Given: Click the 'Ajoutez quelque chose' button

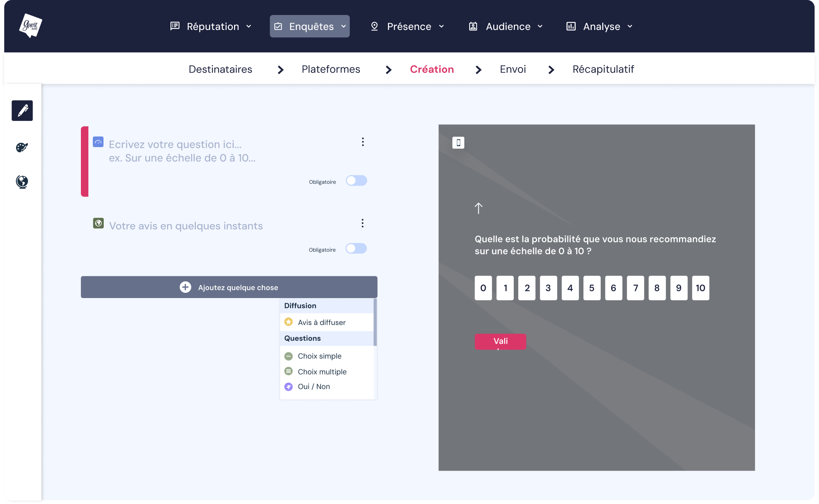Looking at the screenshot, I should pyautogui.click(x=229, y=287).
